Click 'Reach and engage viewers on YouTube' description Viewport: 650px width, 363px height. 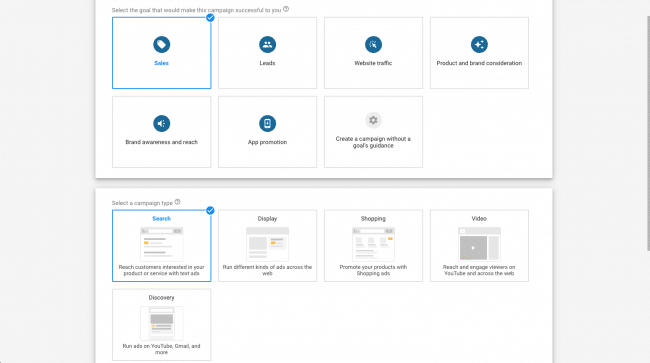tap(479, 270)
